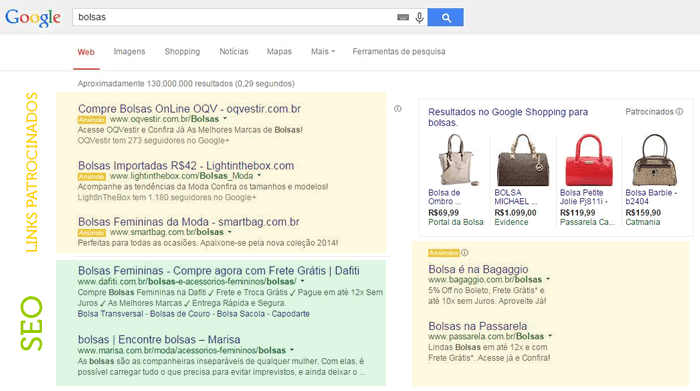Open the Dafiti 'Bolsas Femininas' result

[218, 270]
